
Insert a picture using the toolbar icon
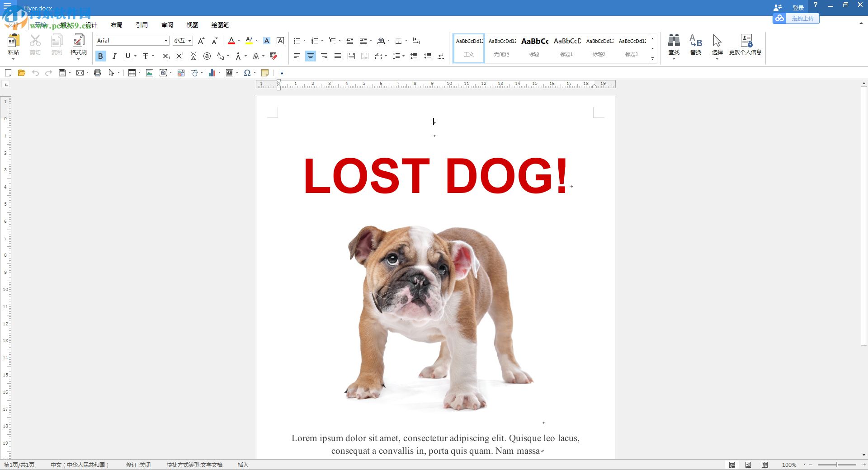[150, 73]
